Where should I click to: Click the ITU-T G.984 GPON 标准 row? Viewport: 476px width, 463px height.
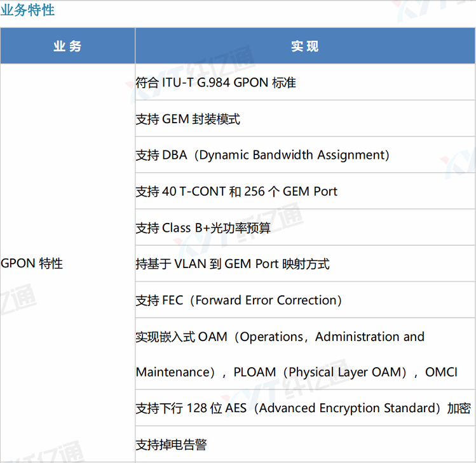pyautogui.click(x=216, y=83)
